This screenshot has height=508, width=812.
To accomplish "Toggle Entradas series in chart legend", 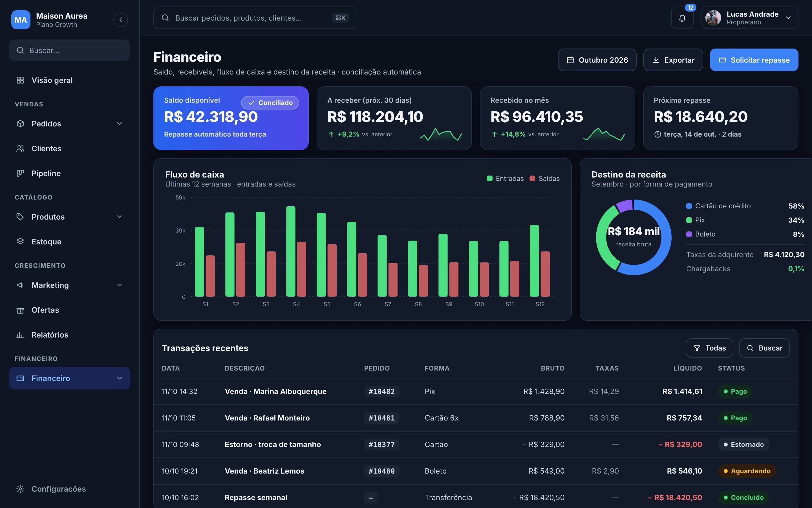I will click(505, 178).
